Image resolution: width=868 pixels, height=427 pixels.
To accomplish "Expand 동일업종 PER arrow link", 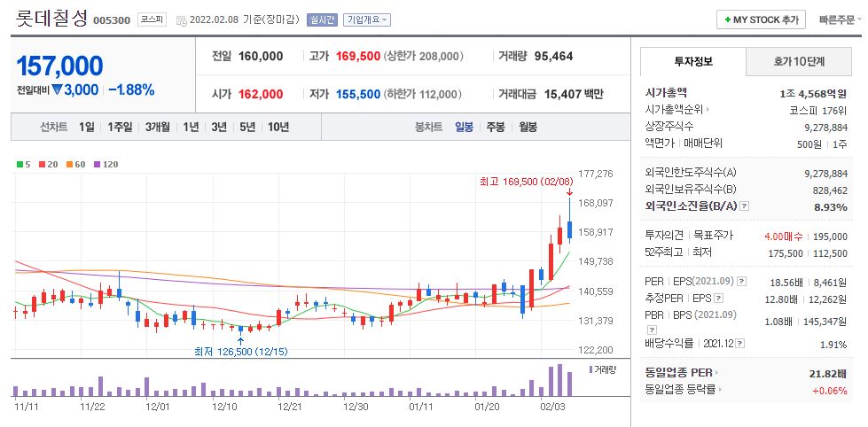I will 717,373.
